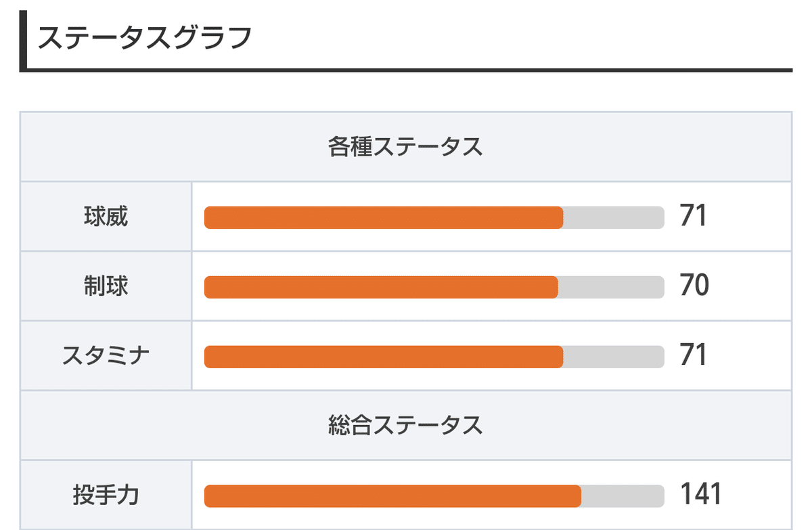The width and height of the screenshot is (812, 530).
Task: Select the 各種ステータス section header
Action: click(405, 147)
